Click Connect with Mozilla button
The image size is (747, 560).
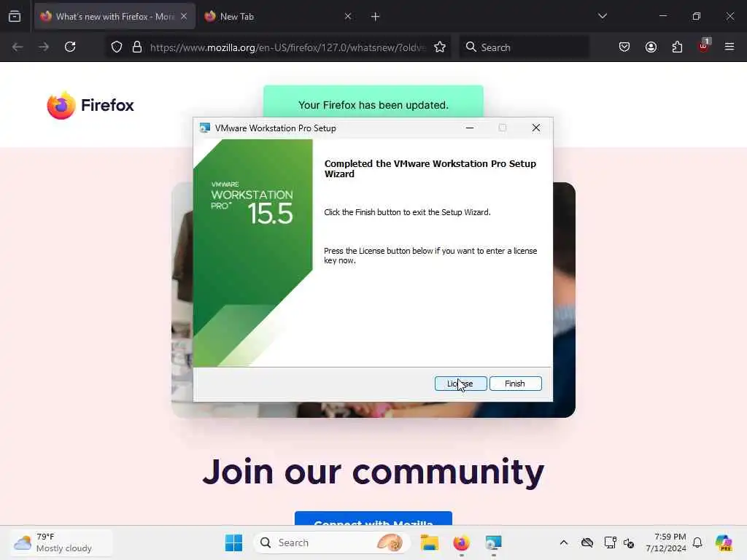tap(373, 519)
